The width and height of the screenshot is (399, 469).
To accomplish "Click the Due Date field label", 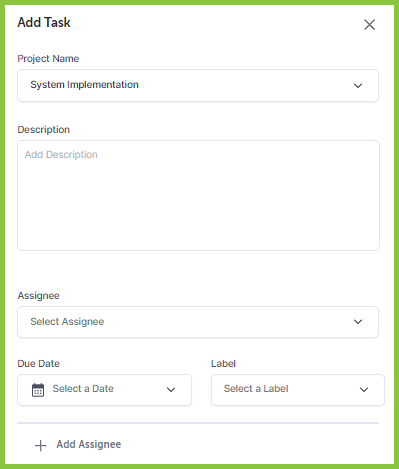I will tap(38, 363).
